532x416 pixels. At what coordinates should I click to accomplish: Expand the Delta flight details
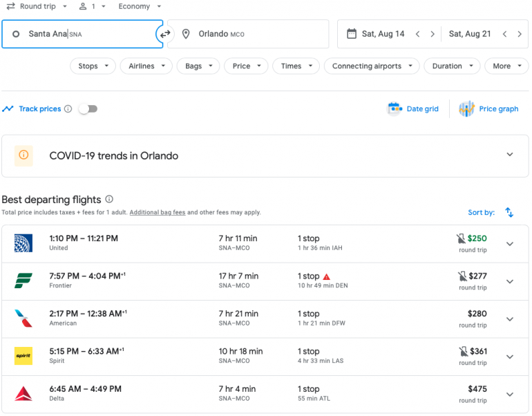pos(510,394)
